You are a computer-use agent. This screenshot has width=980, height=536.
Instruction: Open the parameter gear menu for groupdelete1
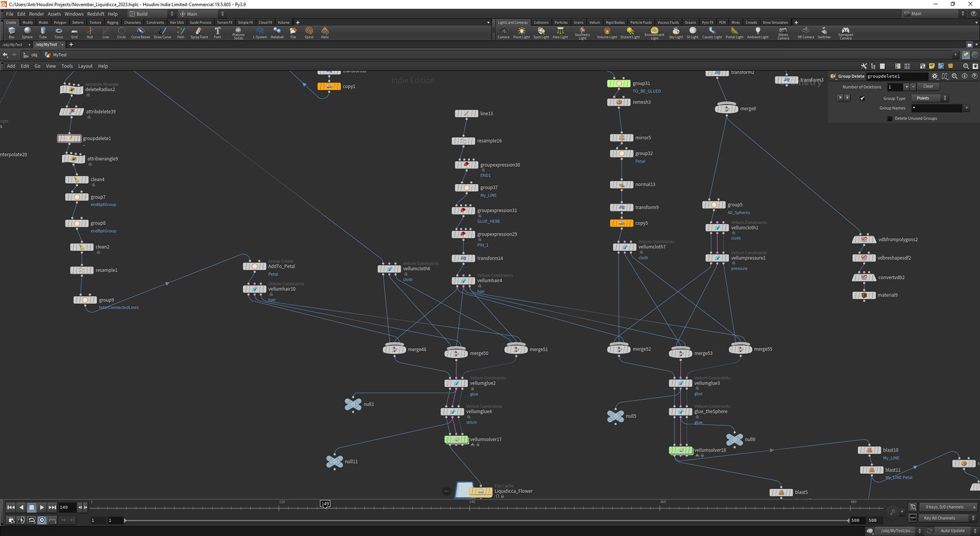pos(935,76)
